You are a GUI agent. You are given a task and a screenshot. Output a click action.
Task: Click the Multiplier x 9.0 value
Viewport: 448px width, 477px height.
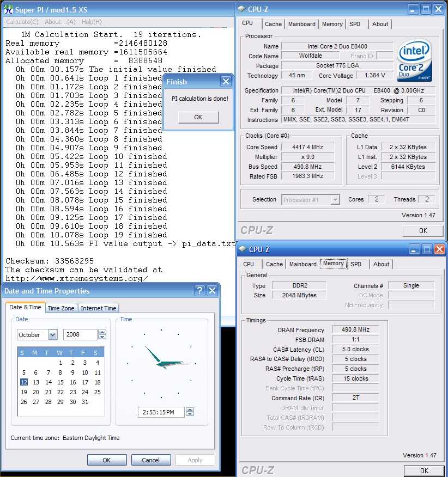point(307,157)
